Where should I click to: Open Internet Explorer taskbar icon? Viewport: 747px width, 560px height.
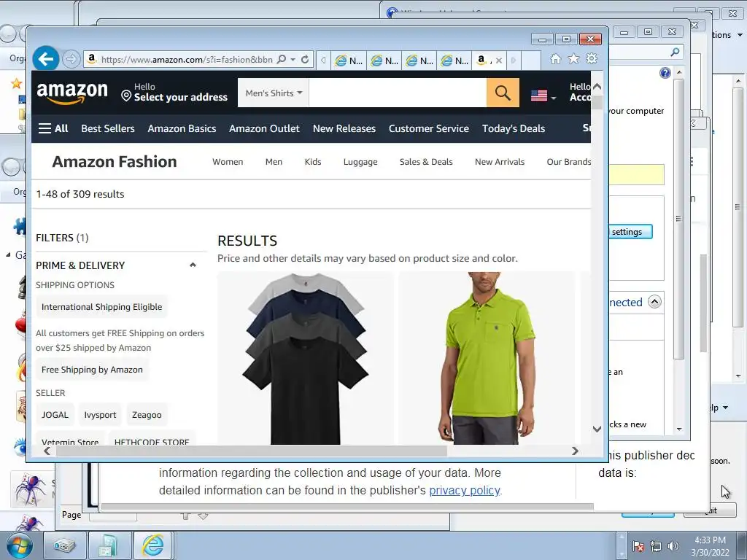(x=152, y=545)
